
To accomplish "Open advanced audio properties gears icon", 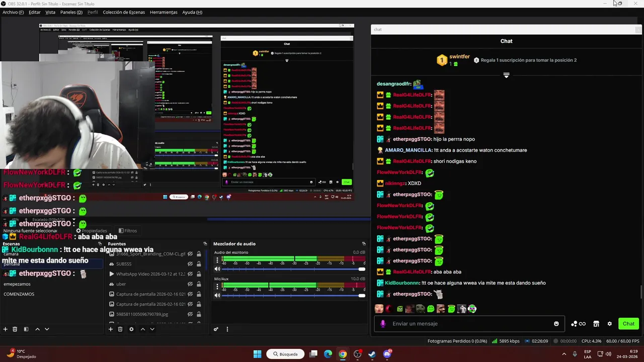I will pyautogui.click(x=216, y=329).
